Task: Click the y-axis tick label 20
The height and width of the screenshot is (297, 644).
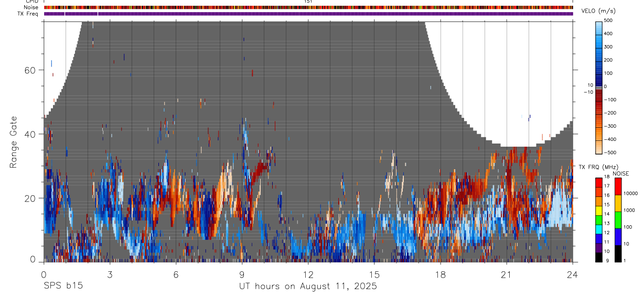Action: tap(30, 198)
